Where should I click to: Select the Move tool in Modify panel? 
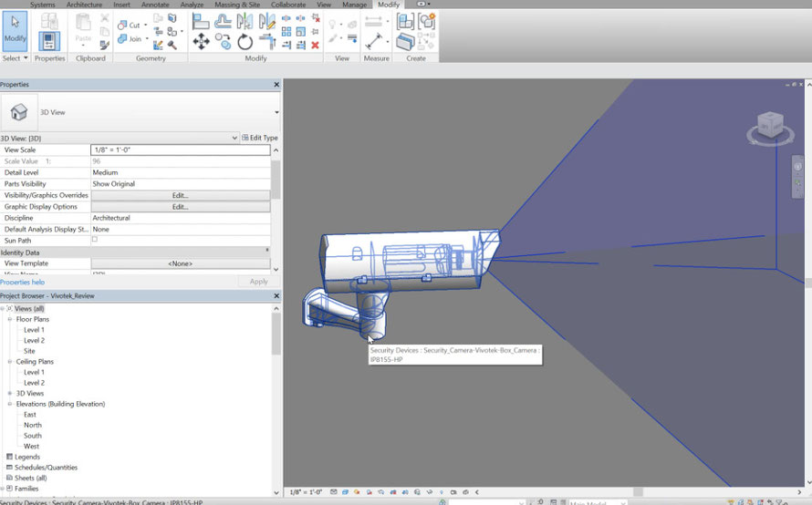point(201,41)
